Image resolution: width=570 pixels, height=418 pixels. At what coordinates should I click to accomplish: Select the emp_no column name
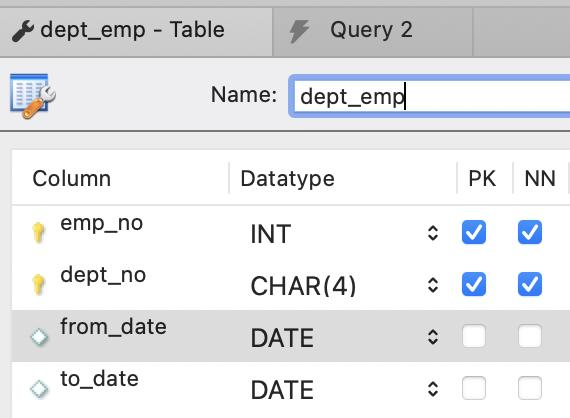(101, 224)
